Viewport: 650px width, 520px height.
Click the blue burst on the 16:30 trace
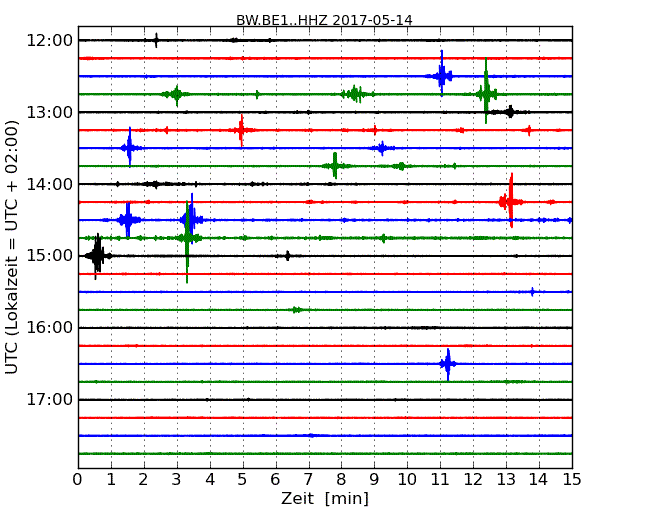click(448, 364)
